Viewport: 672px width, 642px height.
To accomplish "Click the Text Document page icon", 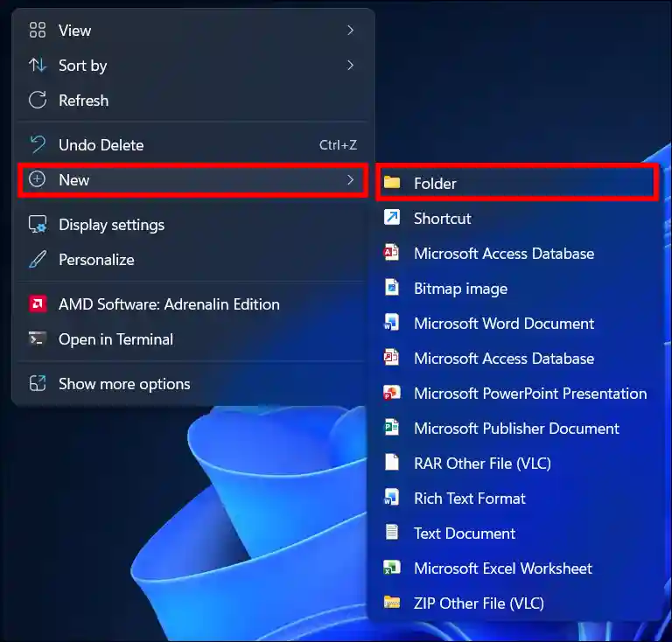I will [x=392, y=533].
